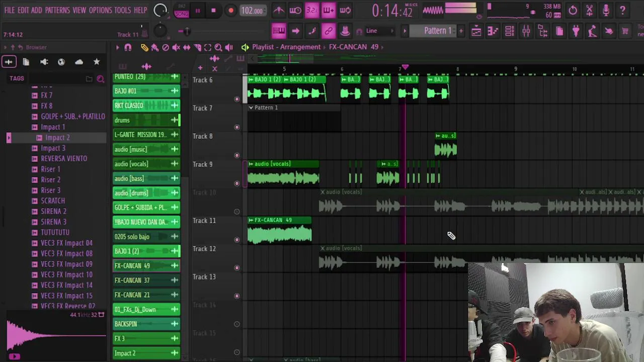
Task: Open the Pattern 1 clip menu on Track 7
Action: tap(251, 108)
